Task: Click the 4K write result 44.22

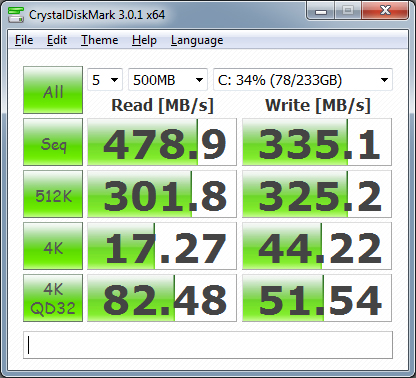Action: (317, 246)
